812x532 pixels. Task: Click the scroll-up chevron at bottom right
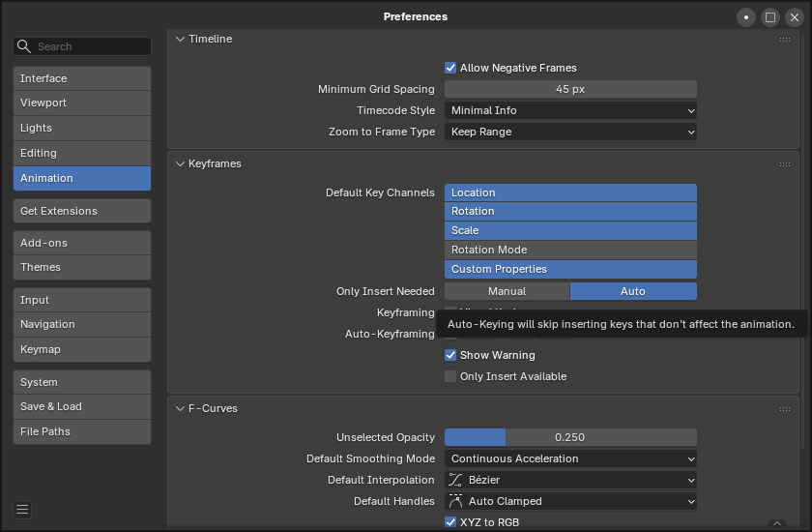click(x=777, y=523)
